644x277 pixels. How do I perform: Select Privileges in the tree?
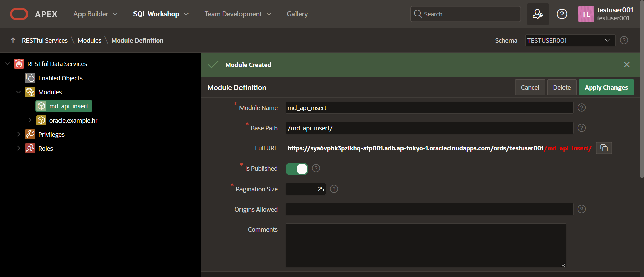[51, 134]
